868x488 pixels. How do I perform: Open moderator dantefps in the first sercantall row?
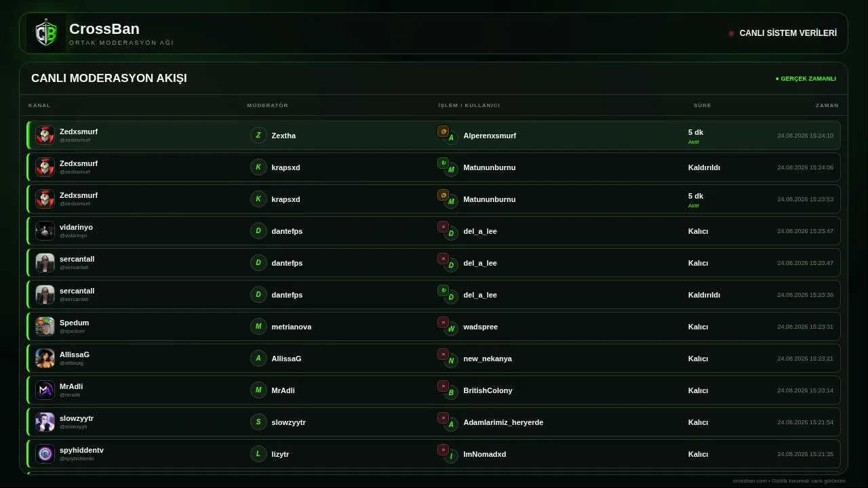click(x=287, y=263)
